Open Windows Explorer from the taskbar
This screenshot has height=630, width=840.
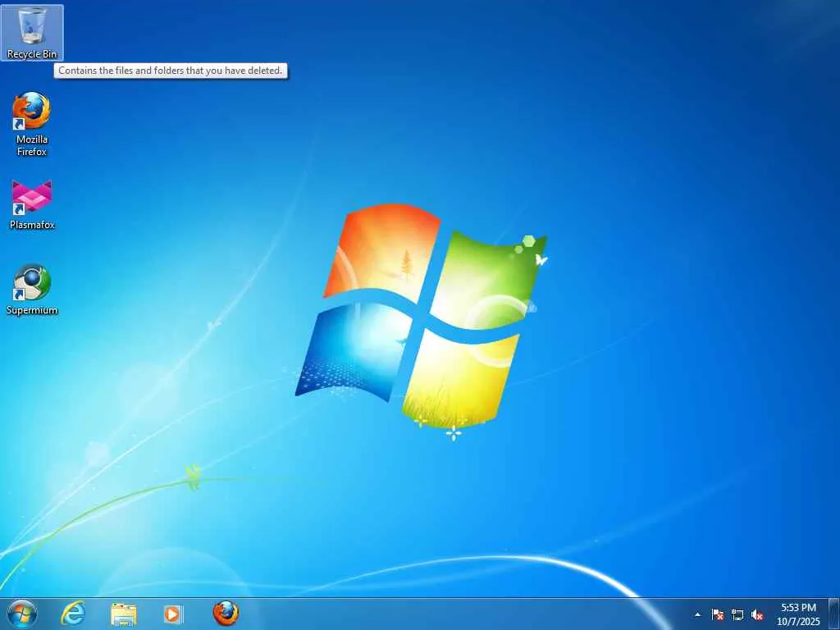124,614
